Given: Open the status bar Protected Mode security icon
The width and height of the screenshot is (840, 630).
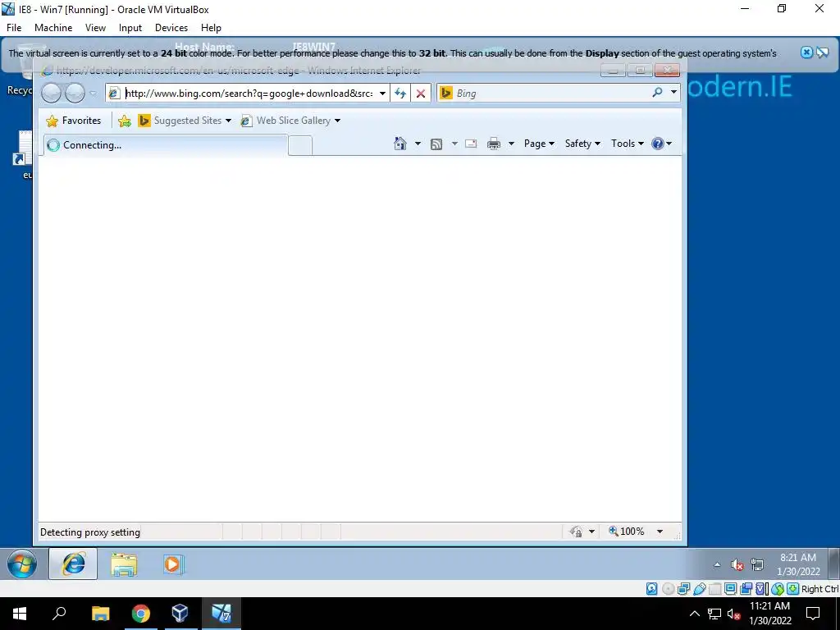Looking at the screenshot, I should [x=576, y=532].
